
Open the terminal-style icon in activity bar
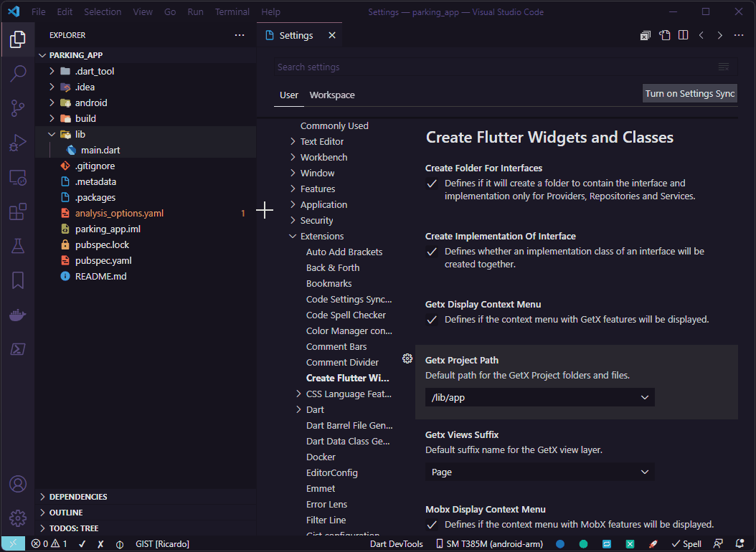[18, 349]
